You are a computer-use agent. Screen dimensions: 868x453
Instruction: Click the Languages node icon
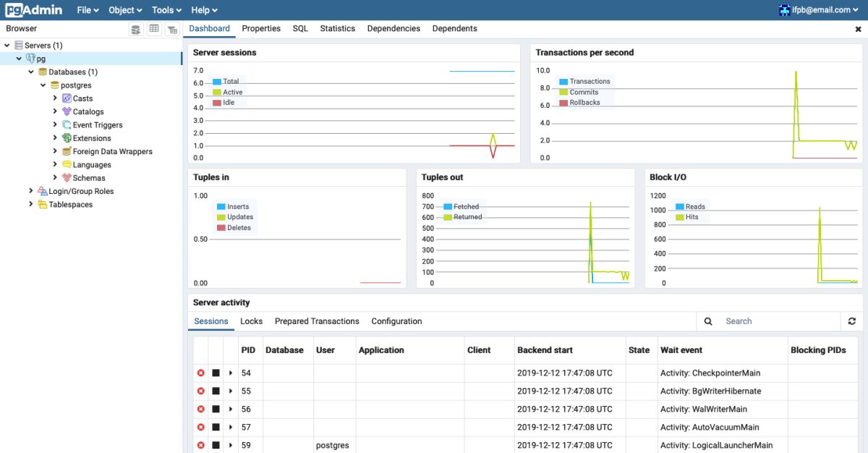click(67, 165)
